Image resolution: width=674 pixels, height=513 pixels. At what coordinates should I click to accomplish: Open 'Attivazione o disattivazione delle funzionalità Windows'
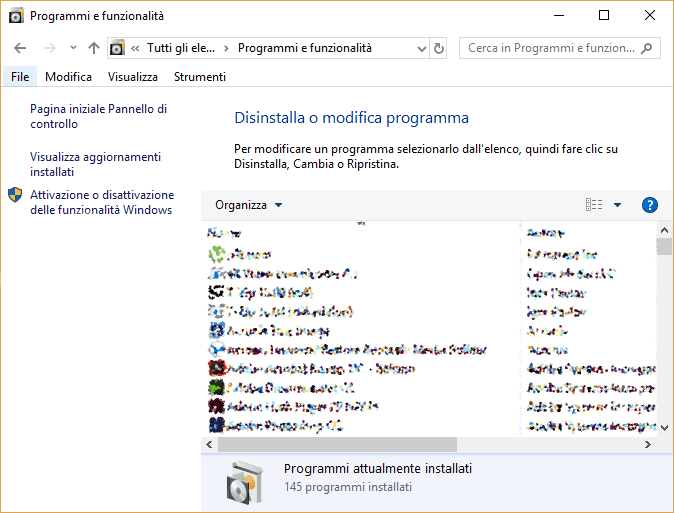tap(102, 202)
